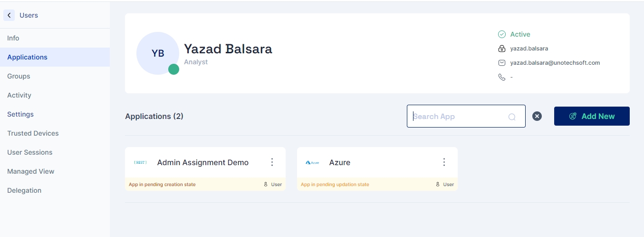Click the Azure logo icon
The width and height of the screenshot is (644, 237).
pyautogui.click(x=312, y=163)
